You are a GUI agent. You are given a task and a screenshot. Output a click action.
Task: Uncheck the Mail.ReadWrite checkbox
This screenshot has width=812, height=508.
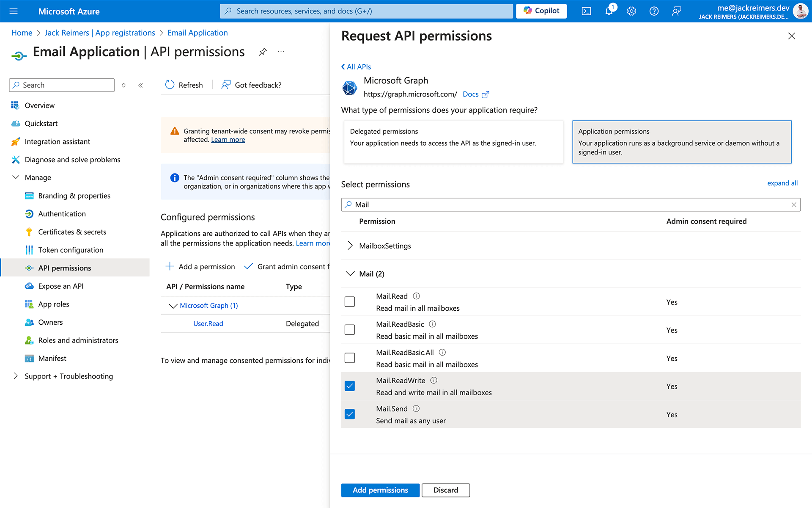click(x=349, y=385)
